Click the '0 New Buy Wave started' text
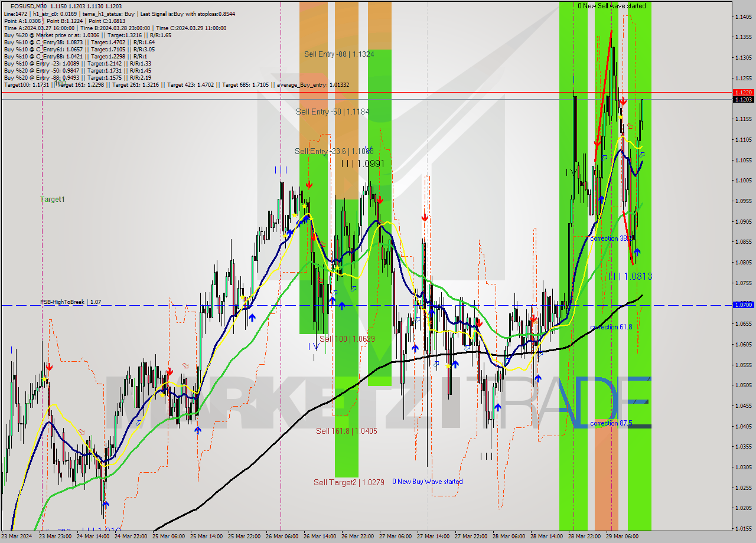Screen dimensions: 756x543 pyautogui.click(x=428, y=482)
